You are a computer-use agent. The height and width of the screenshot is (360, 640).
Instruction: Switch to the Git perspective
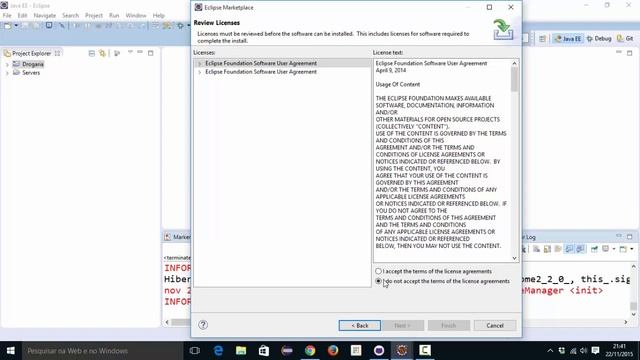[624, 38]
